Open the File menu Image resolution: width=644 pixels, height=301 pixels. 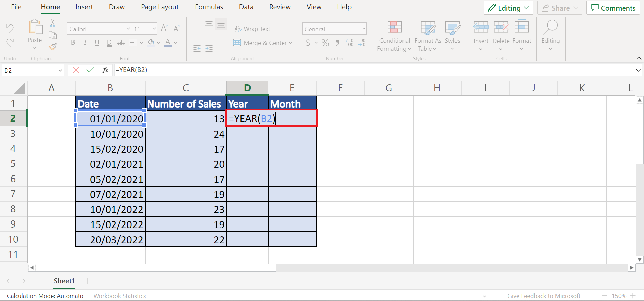(x=16, y=7)
